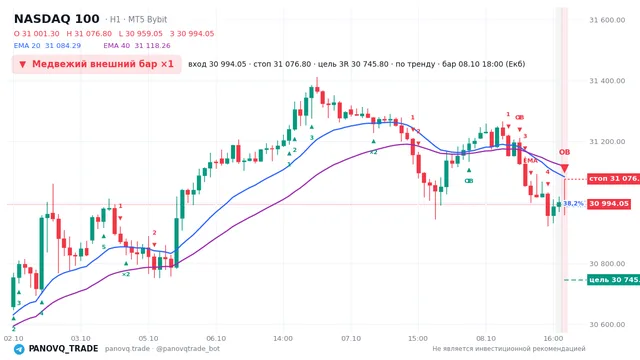Screen dimensions: 640x360
Task: Click the 31 400.00 price axis label
Action: tap(607, 81)
